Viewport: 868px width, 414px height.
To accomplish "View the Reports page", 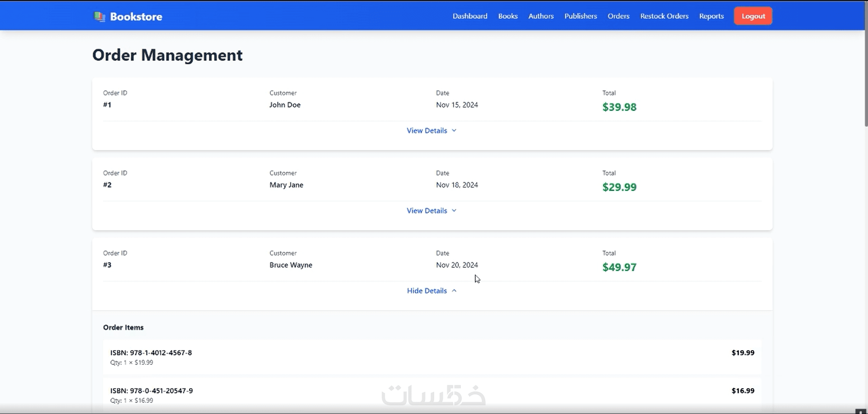I will tap(711, 16).
